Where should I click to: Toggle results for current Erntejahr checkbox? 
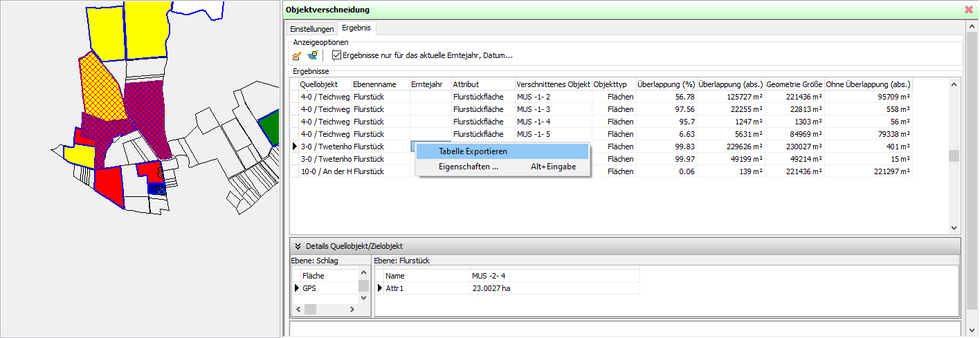coord(337,55)
